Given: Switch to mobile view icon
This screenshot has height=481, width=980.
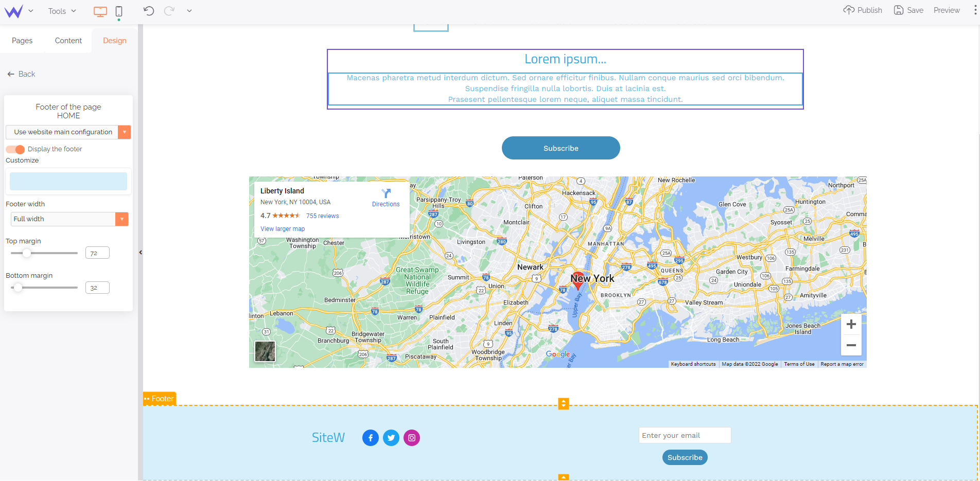Looking at the screenshot, I should pyautogui.click(x=119, y=11).
